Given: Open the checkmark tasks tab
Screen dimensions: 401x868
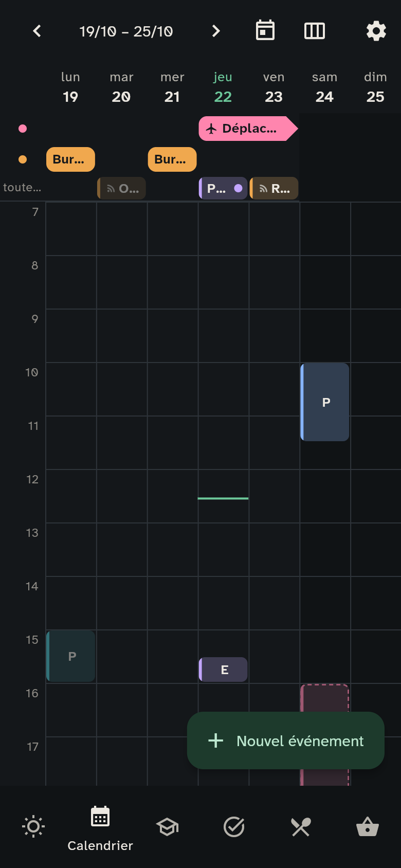Looking at the screenshot, I should [234, 827].
